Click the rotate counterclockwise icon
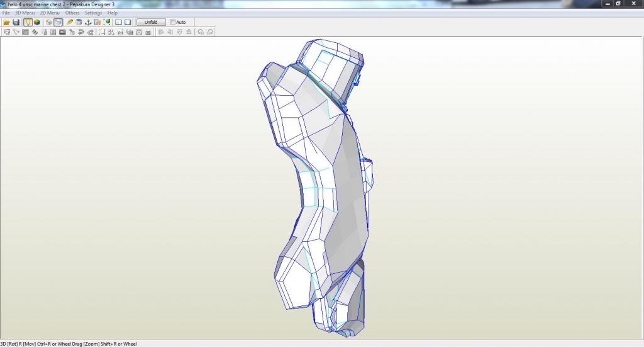644x347 pixels. (201, 32)
